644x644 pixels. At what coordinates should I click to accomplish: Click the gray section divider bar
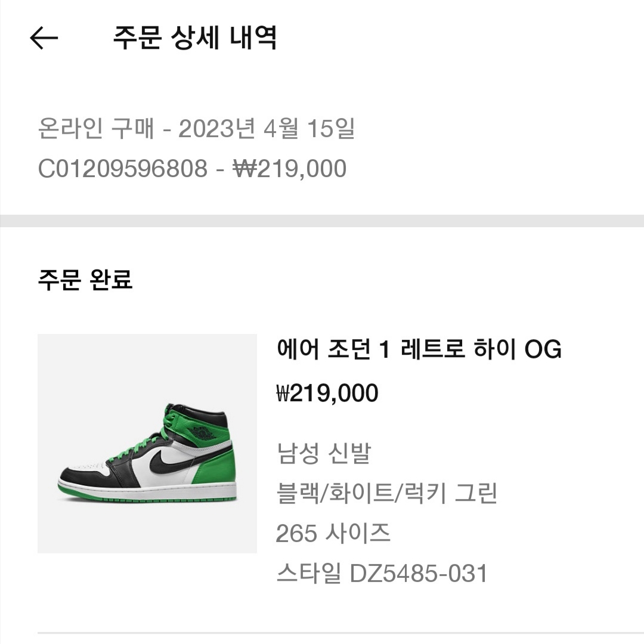[x=322, y=221]
